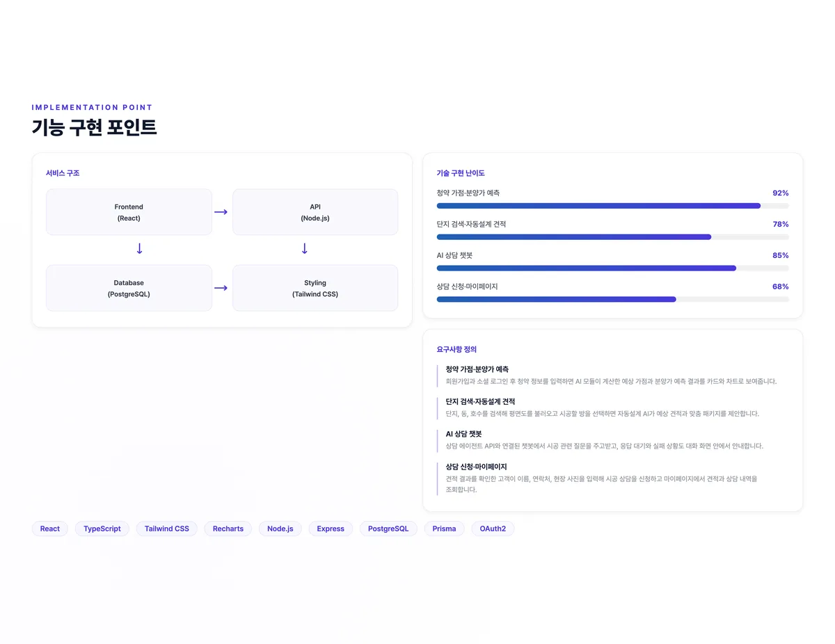This screenshot has height=644, width=835.
Task: Click the arrow from Frontend to API
Action: tap(221, 212)
